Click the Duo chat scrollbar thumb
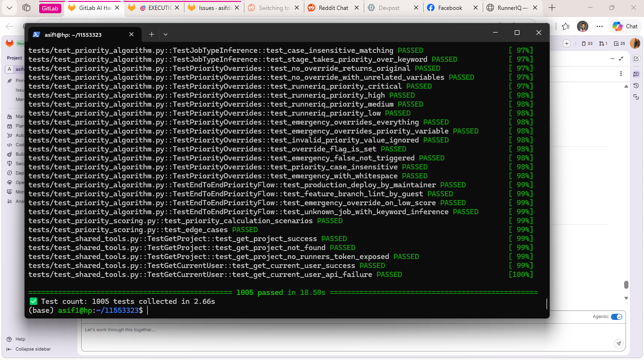 click(627, 285)
